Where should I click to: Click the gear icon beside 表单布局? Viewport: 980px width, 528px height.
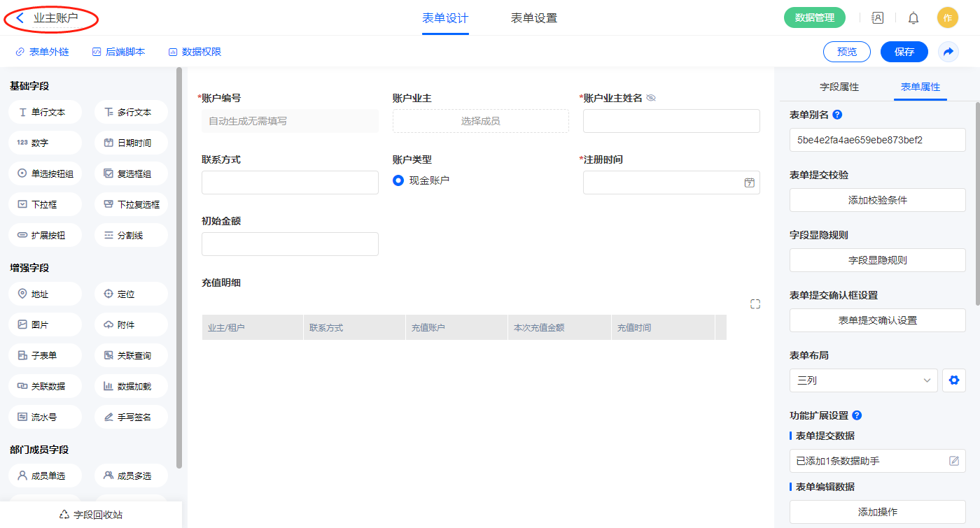953,380
